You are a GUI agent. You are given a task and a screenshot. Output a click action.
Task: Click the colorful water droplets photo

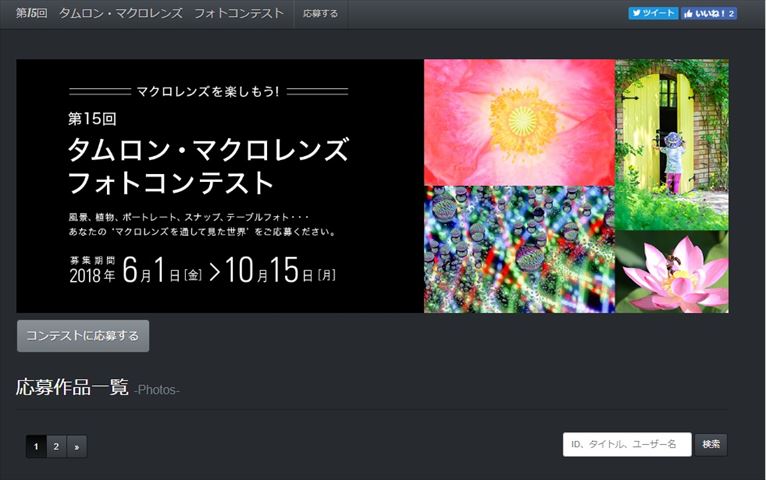click(x=519, y=250)
